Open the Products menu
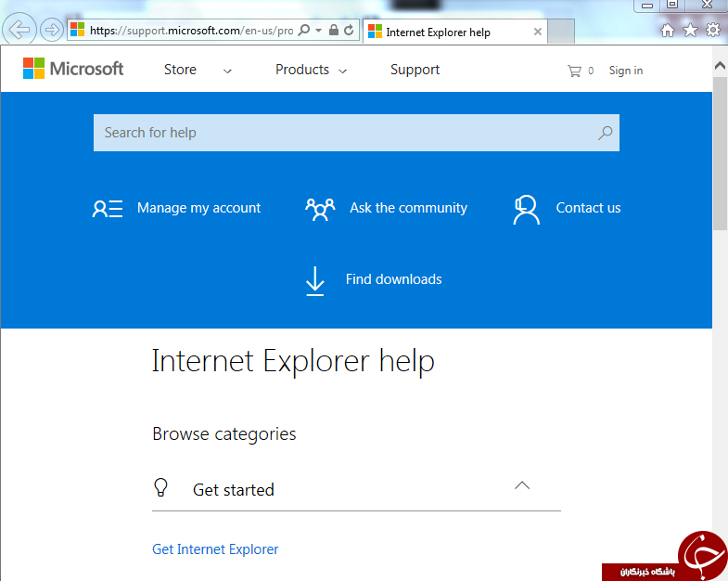 pyautogui.click(x=302, y=70)
